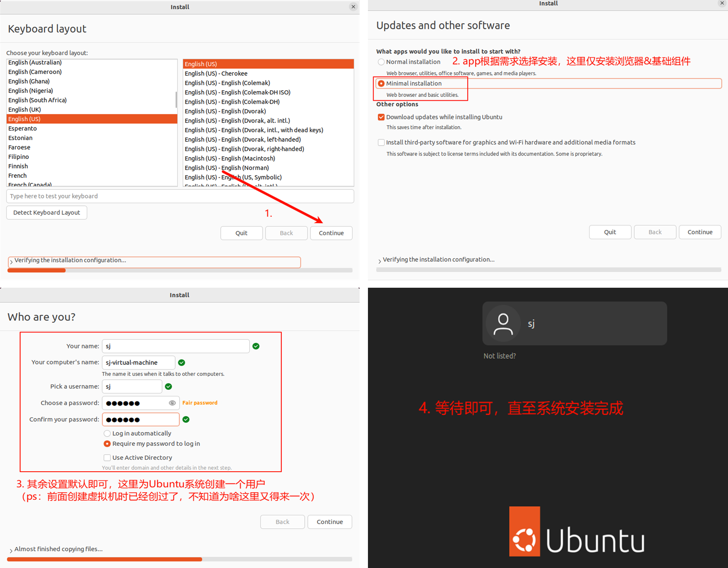Click the Not listed? link
This screenshot has height=568, width=728.
click(499, 356)
